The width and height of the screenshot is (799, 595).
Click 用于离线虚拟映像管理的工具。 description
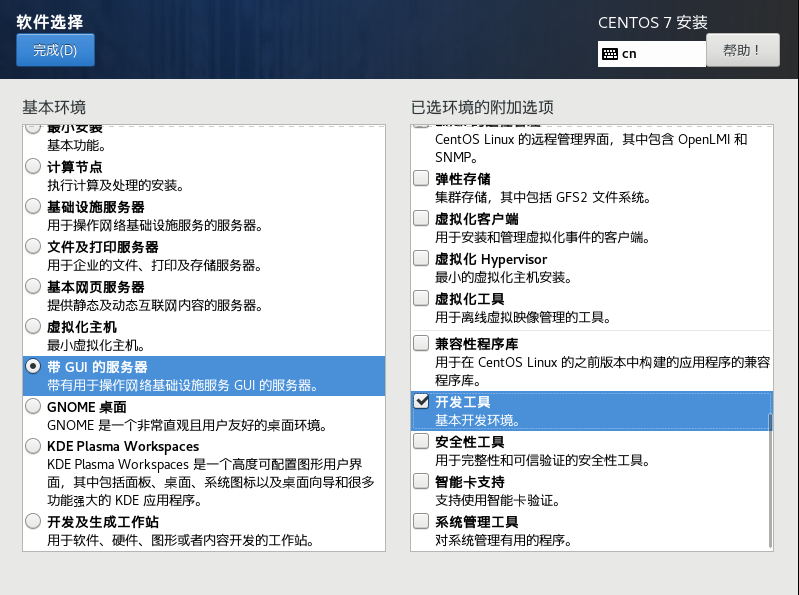tap(523, 318)
